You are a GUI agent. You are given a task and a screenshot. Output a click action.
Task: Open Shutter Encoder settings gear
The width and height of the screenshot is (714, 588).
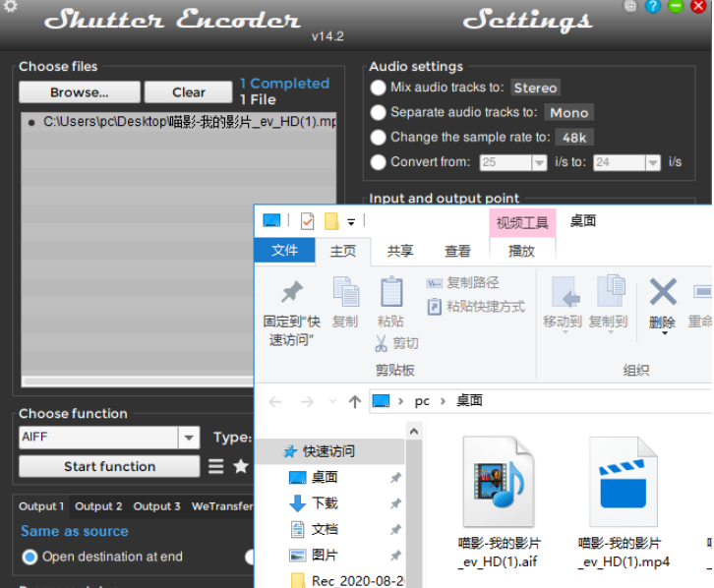tap(10, 6)
